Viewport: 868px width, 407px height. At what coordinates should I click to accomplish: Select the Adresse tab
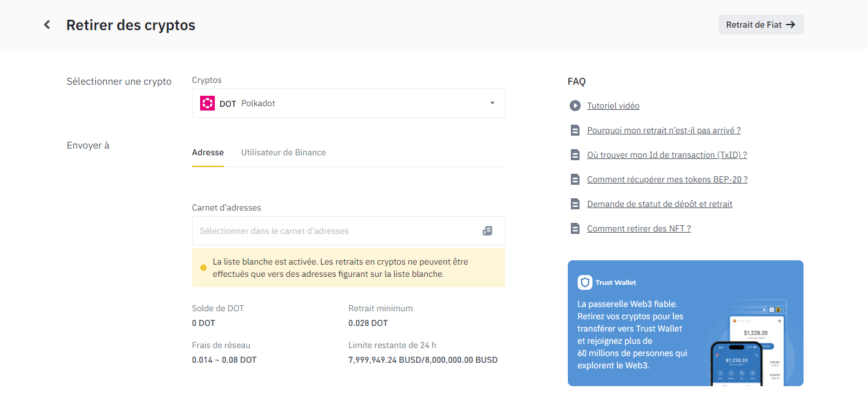pyautogui.click(x=207, y=152)
